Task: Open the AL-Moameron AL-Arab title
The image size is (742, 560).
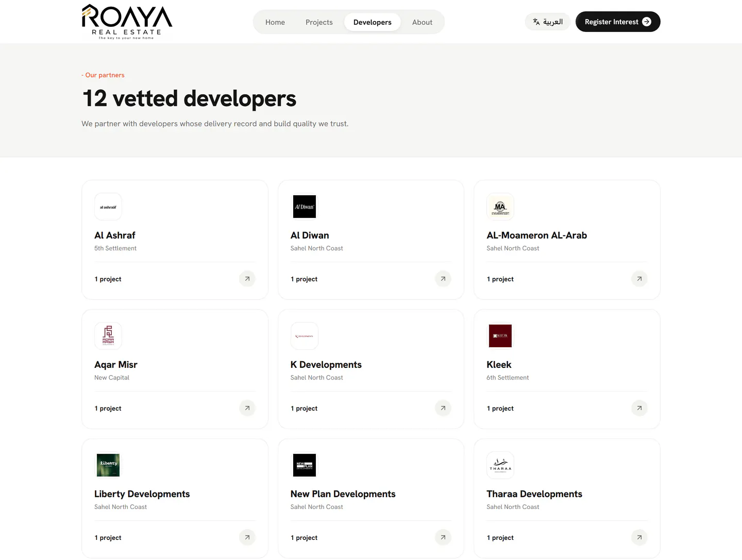Action: pyautogui.click(x=537, y=235)
